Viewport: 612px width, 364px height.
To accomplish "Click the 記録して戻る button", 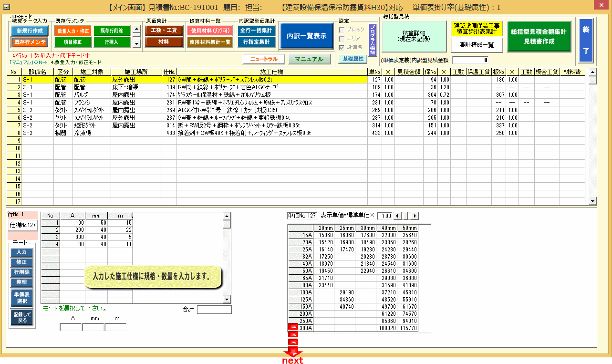I will point(21,317).
